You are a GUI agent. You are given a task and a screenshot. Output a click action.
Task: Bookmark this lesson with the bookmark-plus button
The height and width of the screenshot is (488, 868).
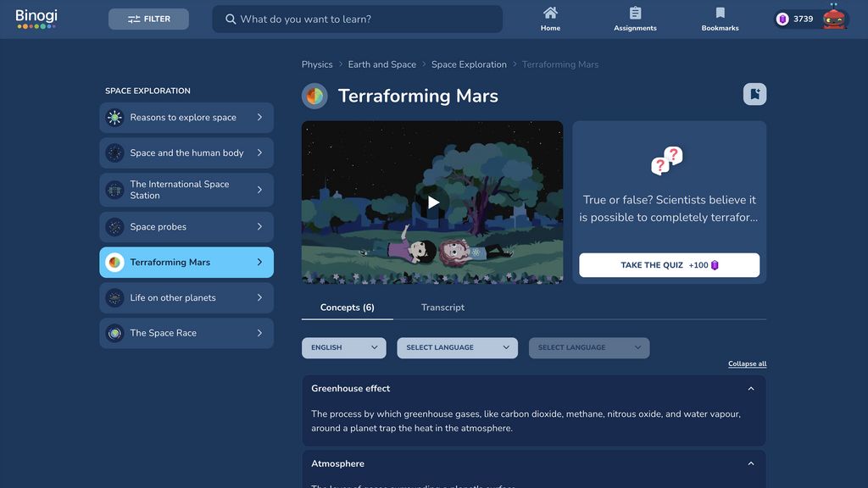[754, 94]
